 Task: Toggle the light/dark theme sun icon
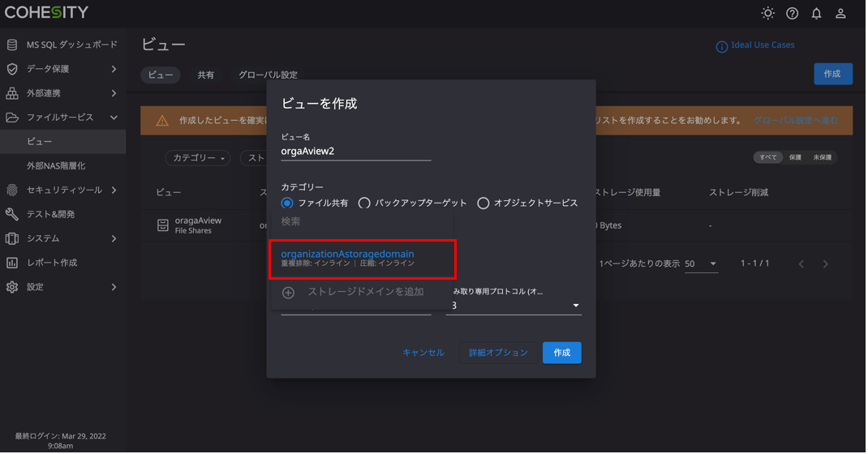tap(769, 13)
